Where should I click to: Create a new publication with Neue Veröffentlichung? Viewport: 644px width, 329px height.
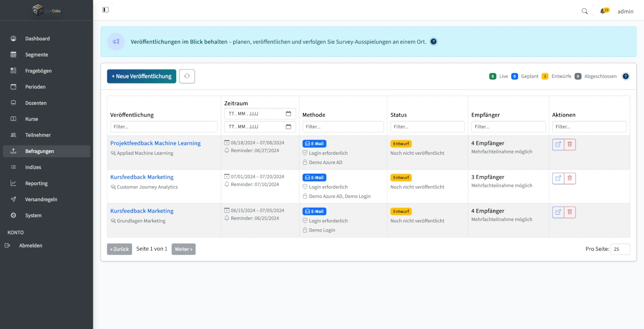141,76
